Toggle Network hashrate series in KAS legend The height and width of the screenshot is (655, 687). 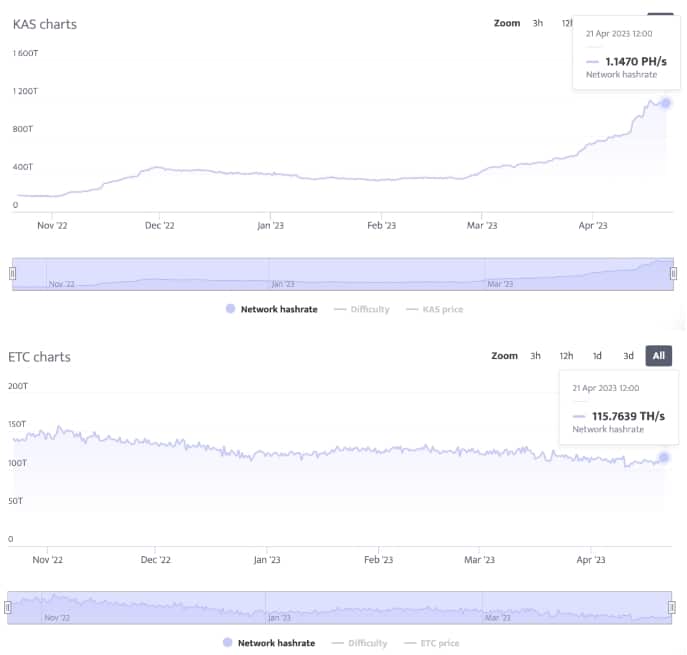[x=272, y=309]
